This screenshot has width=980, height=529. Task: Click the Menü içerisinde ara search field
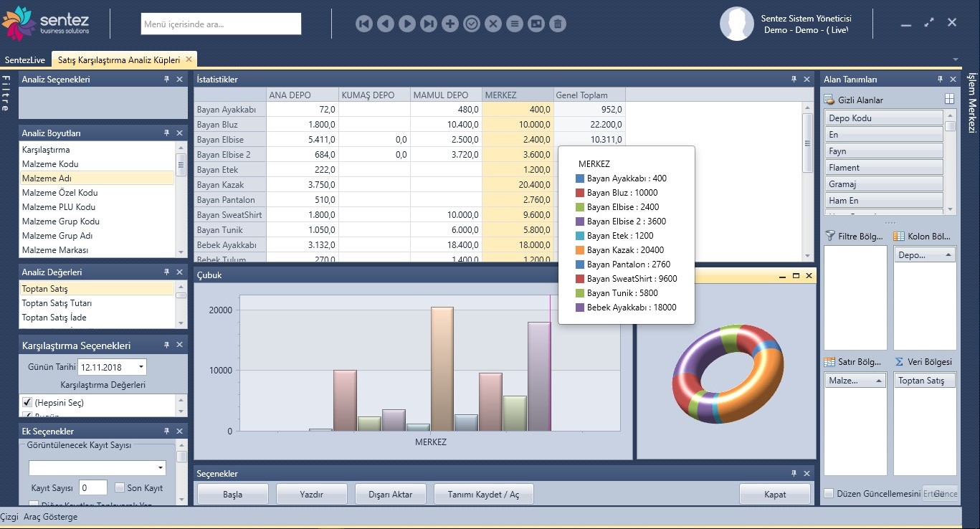point(221,24)
